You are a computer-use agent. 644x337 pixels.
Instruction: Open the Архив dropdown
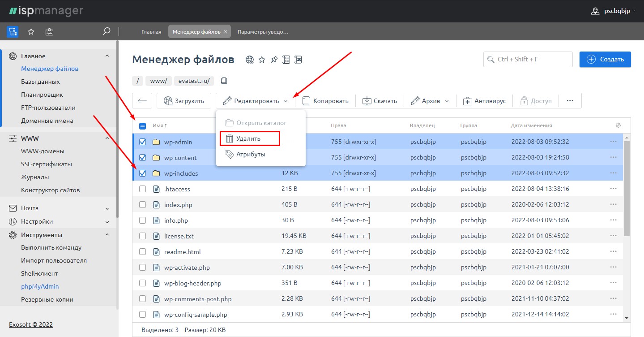coord(430,101)
